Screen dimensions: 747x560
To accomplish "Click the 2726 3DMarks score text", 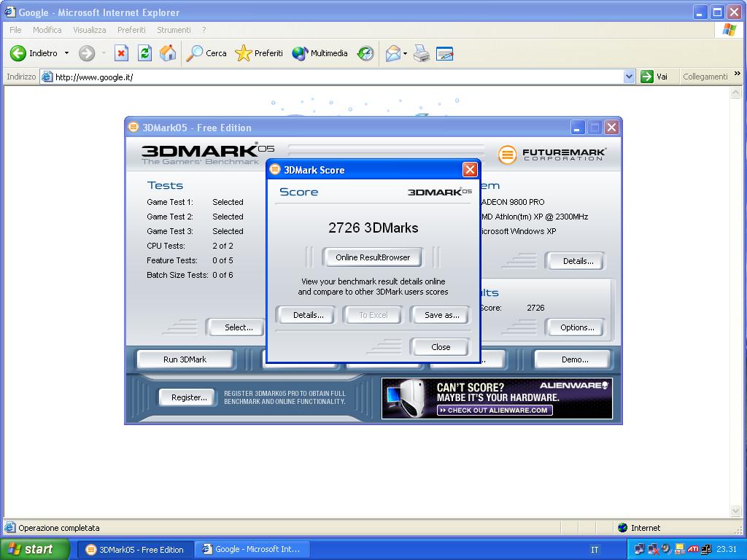I will (x=373, y=228).
